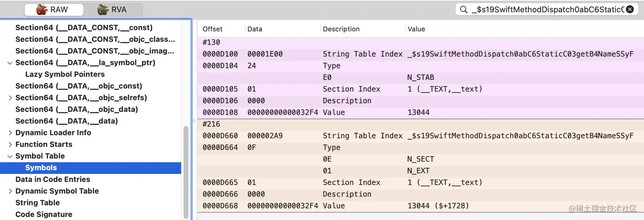Select Section64 (__DATA_CONST,__objc_imag... row
The height and width of the screenshot is (220, 644).
[x=90, y=51]
